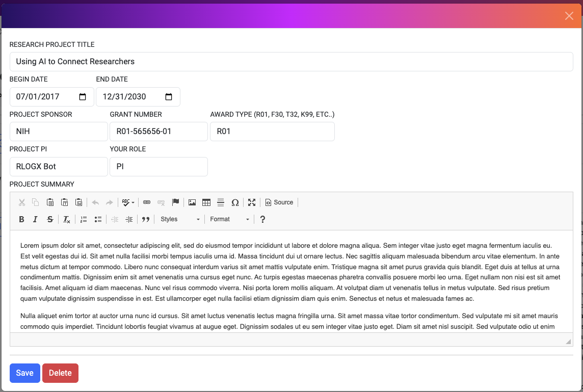Click the AWARD TYPE label

(x=272, y=114)
